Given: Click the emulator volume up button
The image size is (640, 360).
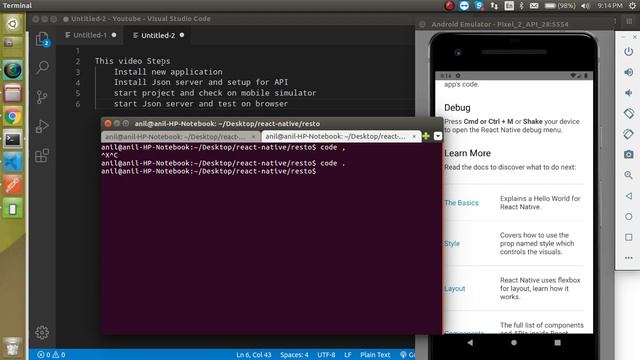Looking at the screenshot, I should coord(629,72).
